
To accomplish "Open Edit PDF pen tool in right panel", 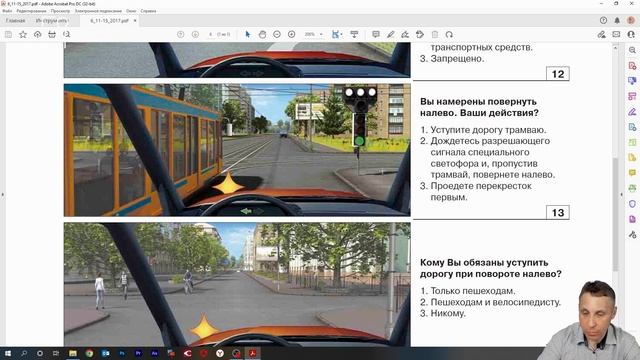I will click(632, 111).
